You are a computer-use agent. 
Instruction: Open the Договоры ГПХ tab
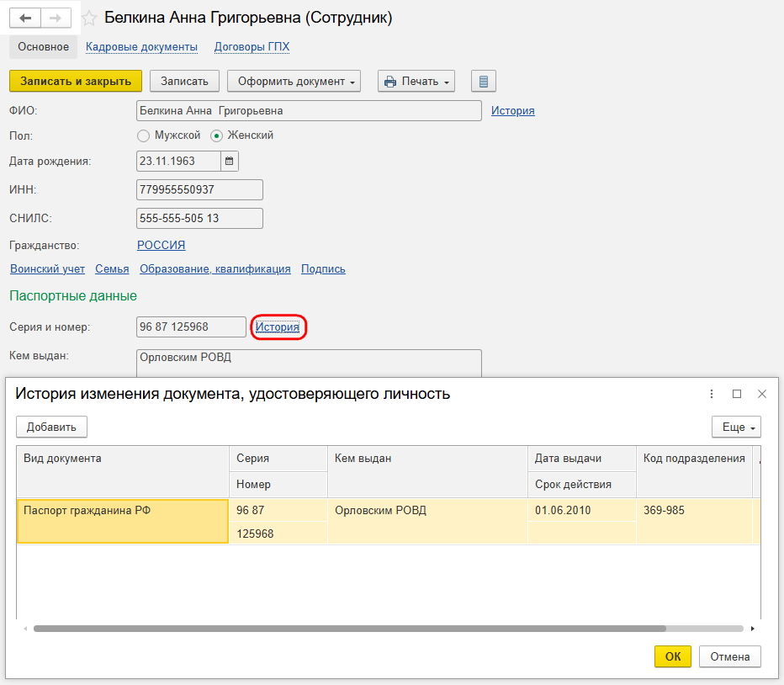pyautogui.click(x=252, y=47)
